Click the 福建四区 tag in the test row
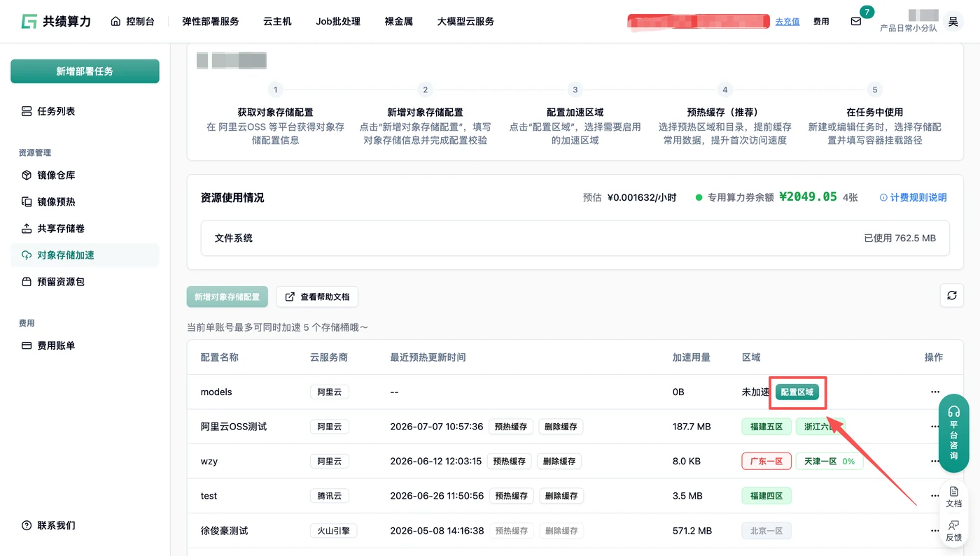 click(x=766, y=496)
